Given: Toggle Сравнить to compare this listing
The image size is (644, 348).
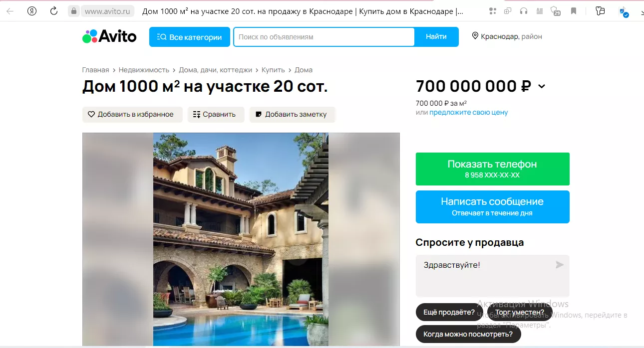Looking at the screenshot, I should 216,114.
